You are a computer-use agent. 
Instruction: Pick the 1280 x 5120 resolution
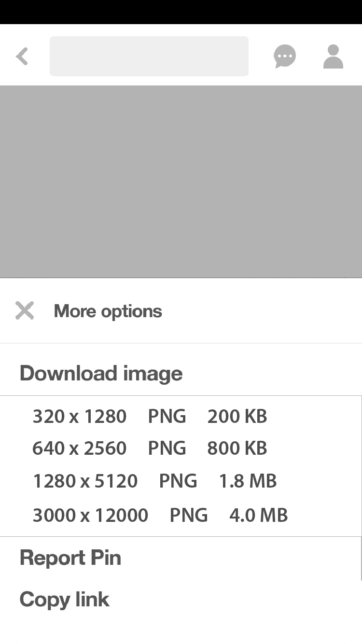click(85, 481)
